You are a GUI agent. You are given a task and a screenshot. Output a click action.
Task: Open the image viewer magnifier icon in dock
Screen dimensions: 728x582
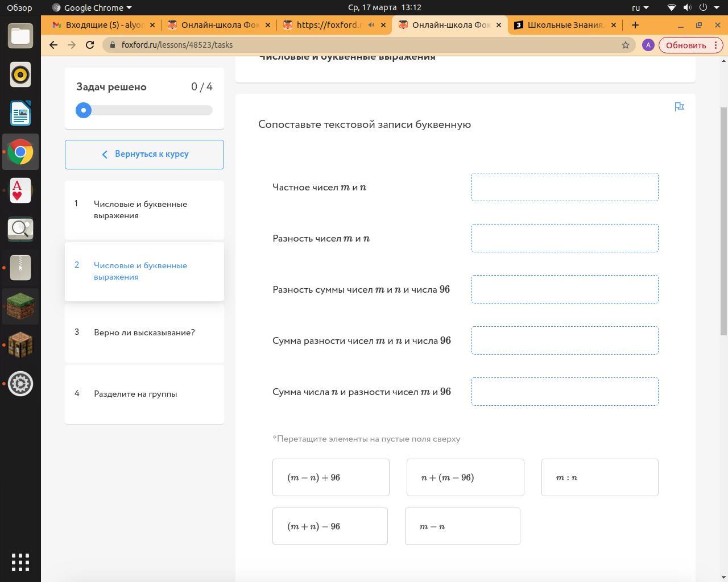click(x=20, y=229)
